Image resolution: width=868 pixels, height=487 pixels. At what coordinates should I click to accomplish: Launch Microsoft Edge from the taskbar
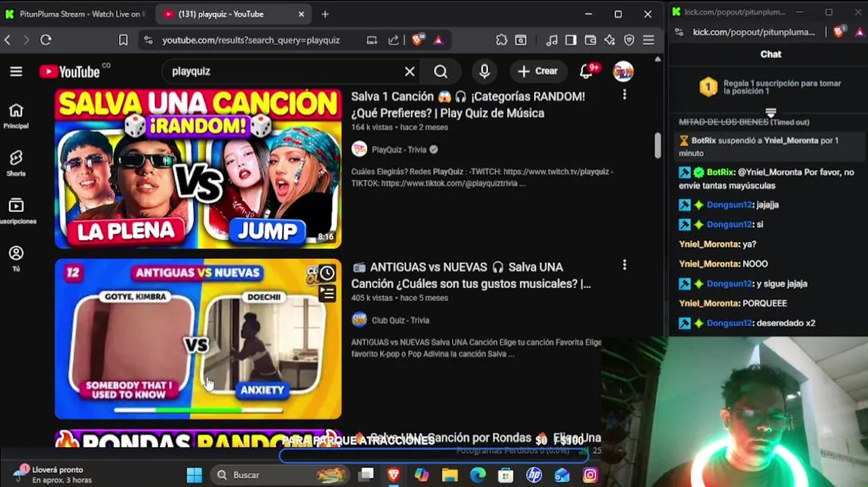(478, 475)
